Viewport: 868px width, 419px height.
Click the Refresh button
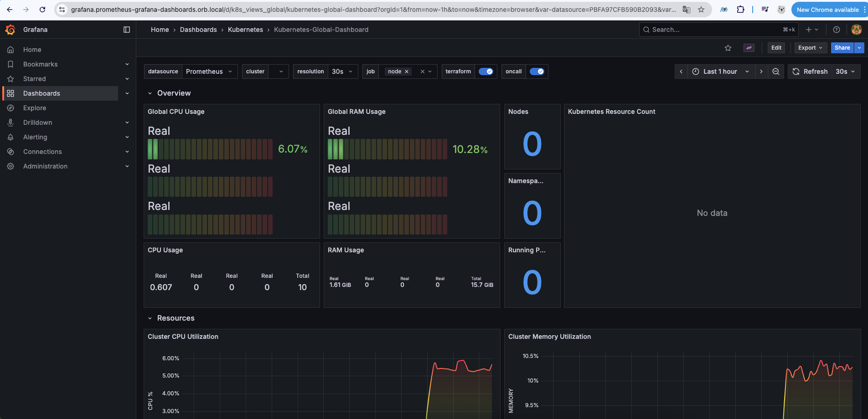(x=810, y=72)
